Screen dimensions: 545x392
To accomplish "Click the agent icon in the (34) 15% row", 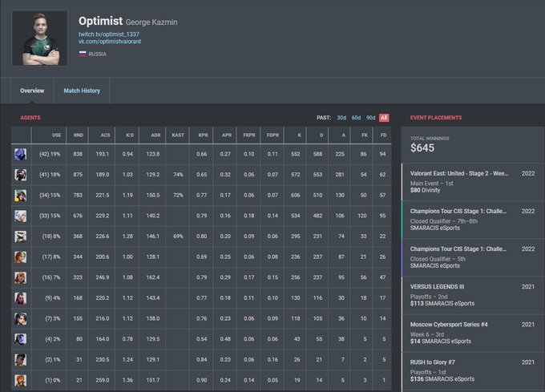I will 21,196.
